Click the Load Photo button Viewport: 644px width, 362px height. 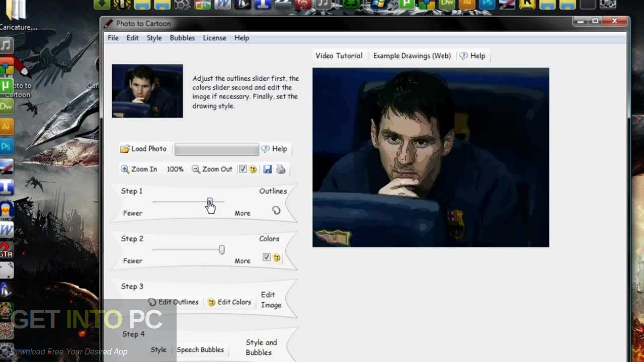coord(143,149)
